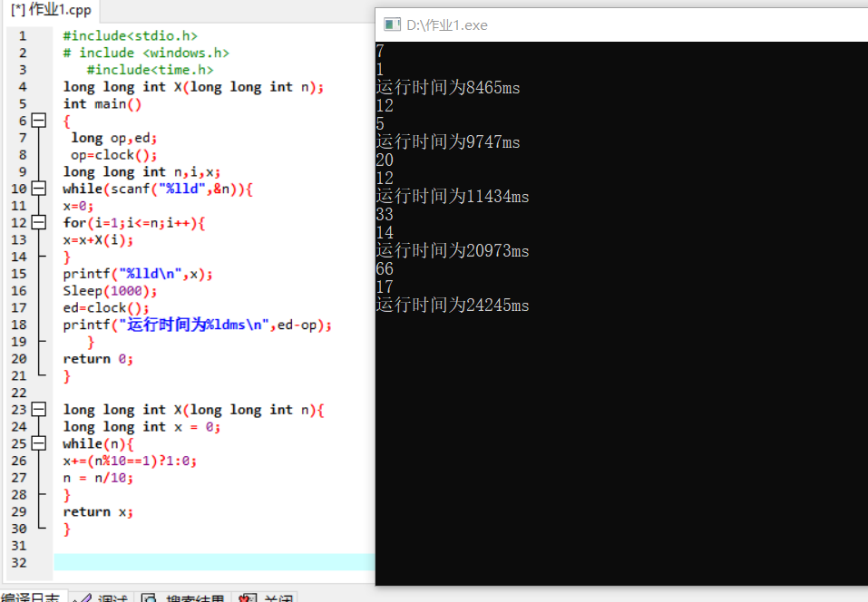The height and width of the screenshot is (602, 868).
Task: Click the return x; statement
Action: [x=98, y=512]
